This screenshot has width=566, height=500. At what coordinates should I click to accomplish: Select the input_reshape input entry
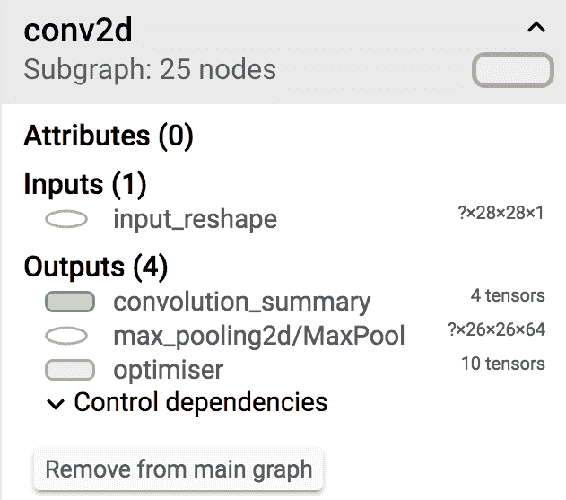tap(195, 219)
